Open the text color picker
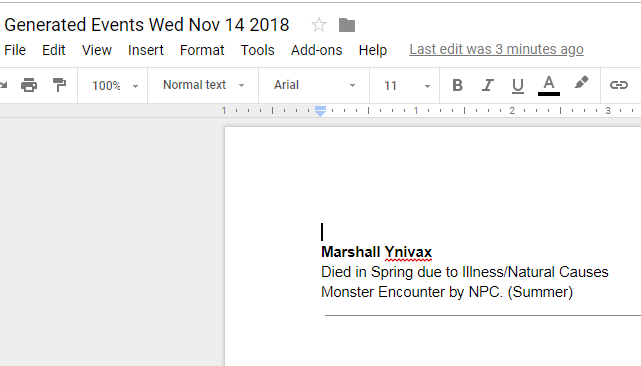Screen dimensions: 641x366 tap(549, 85)
